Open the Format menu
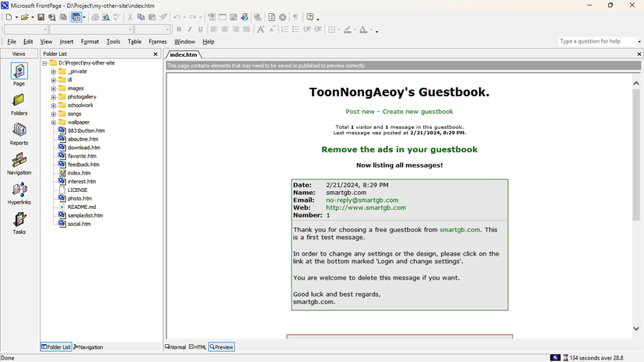The height and width of the screenshot is (362, 644). (89, 42)
